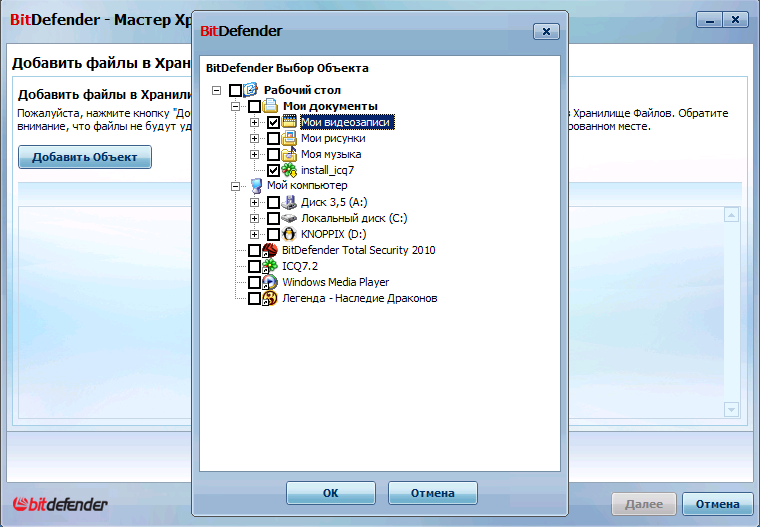Uncheck the Мои видеозаписи checkbox
The width and height of the screenshot is (760, 527).
pyautogui.click(x=273, y=122)
